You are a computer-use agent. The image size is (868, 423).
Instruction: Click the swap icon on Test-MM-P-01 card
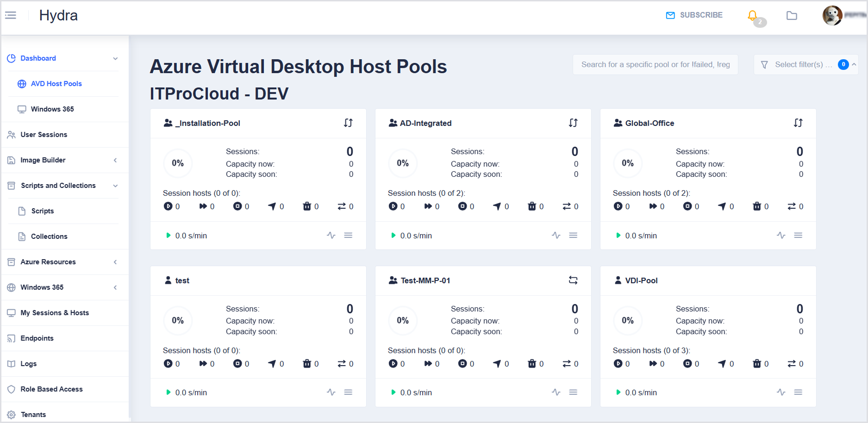[x=573, y=280]
